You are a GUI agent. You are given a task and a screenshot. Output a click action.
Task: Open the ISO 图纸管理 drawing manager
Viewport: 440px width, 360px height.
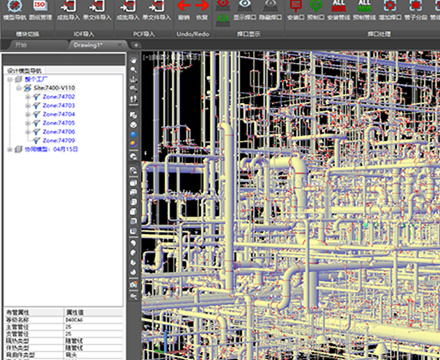(x=40, y=10)
